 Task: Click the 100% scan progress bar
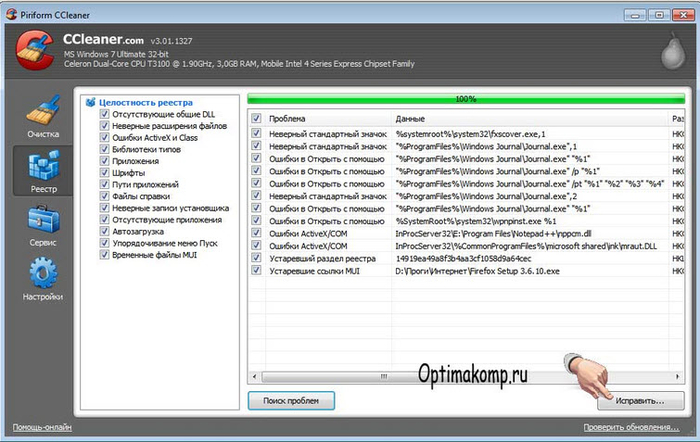(x=466, y=99)
